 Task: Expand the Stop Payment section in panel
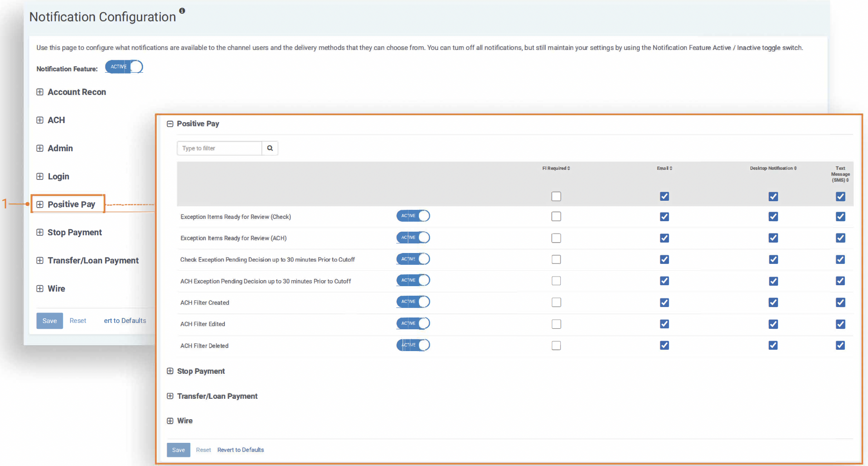tap(170, 371)
